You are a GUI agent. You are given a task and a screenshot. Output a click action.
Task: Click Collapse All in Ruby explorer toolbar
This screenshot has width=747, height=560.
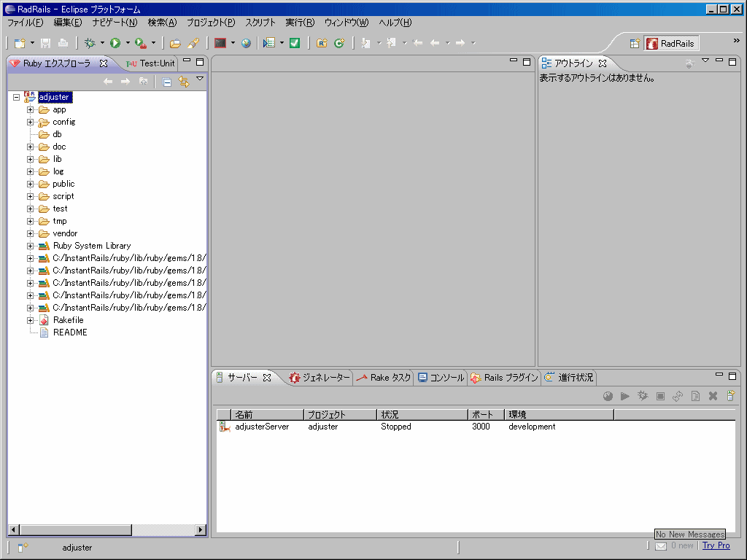coord(167,82)
